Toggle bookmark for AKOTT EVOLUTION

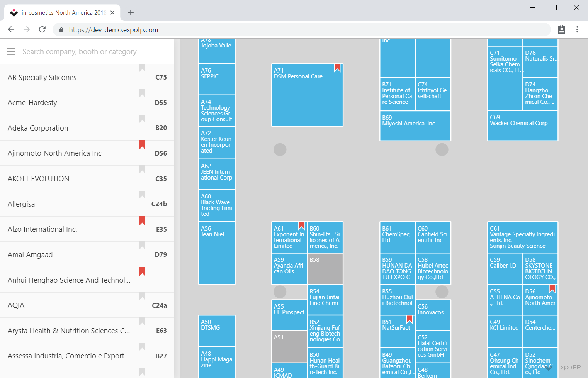coord(142,170)
